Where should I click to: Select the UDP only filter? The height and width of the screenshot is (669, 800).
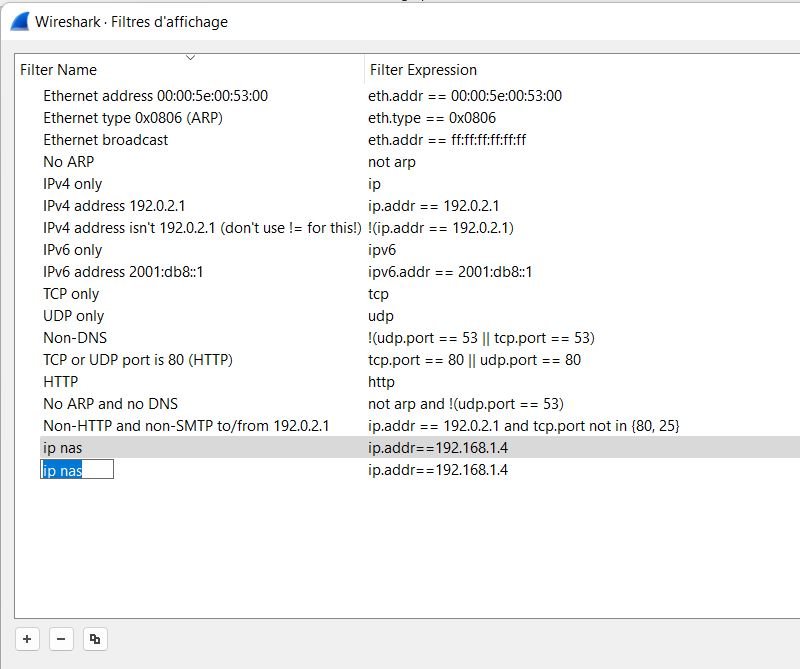click(73, 316)
